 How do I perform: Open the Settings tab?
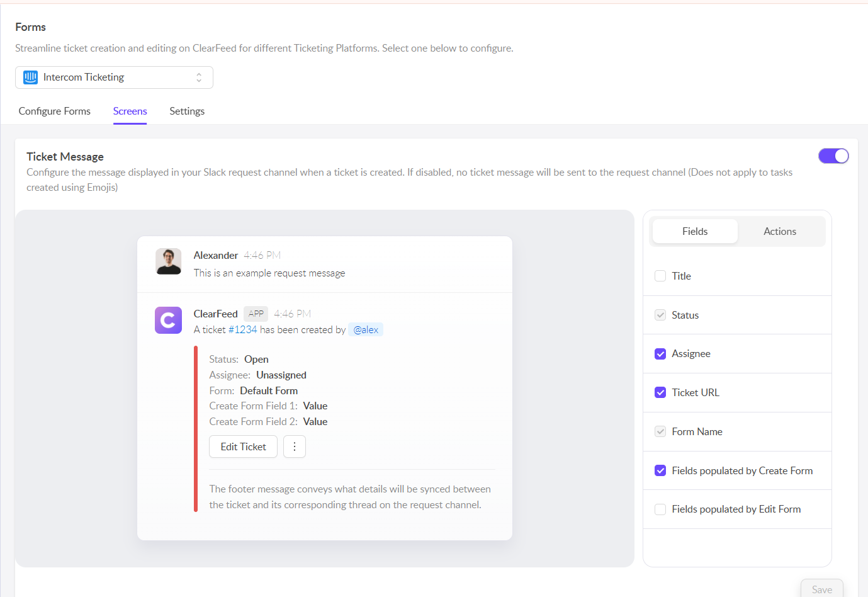point(187,111)
